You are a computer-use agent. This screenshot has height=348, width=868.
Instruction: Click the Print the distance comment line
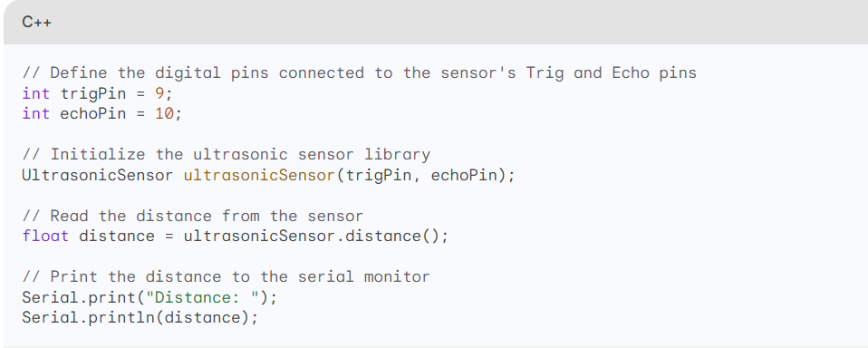click(x=226, y=276)
